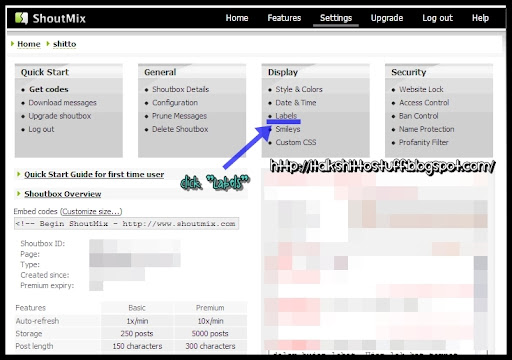This screenshot has height=360, width=512.
Task: Click the Quick Start panel heading
Action: [x=45, y=72]
